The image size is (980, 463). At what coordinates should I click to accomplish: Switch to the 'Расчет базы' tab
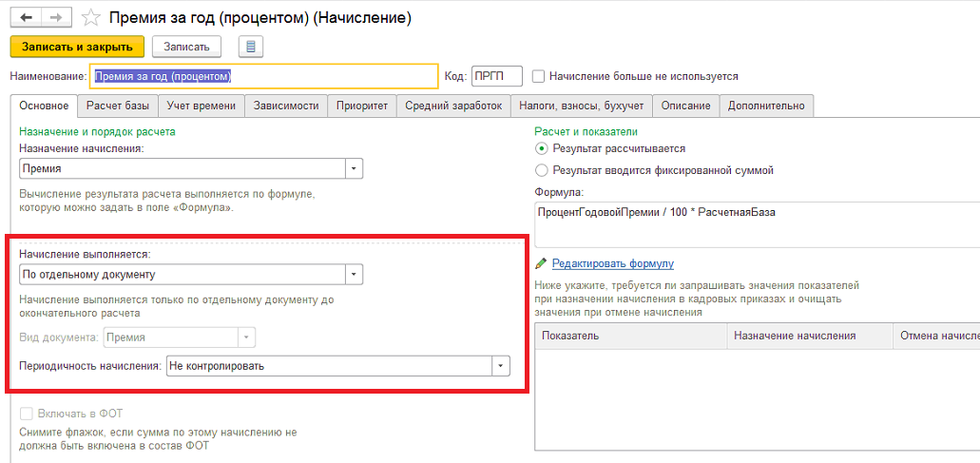click(118, 106)
